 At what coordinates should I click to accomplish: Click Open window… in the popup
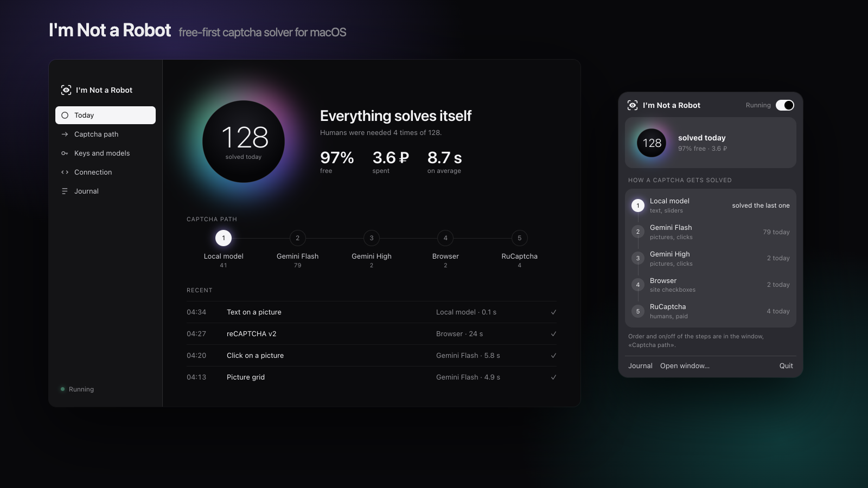(x=685, y=366)
